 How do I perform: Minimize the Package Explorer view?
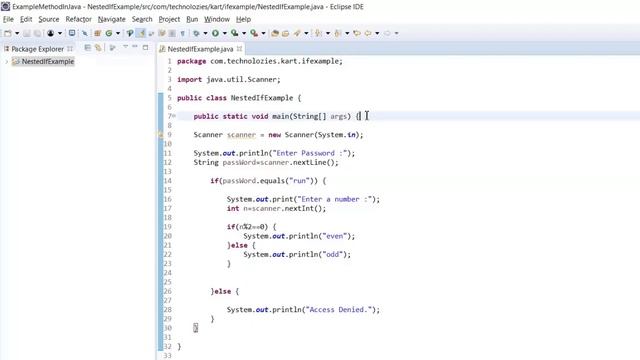135,47
